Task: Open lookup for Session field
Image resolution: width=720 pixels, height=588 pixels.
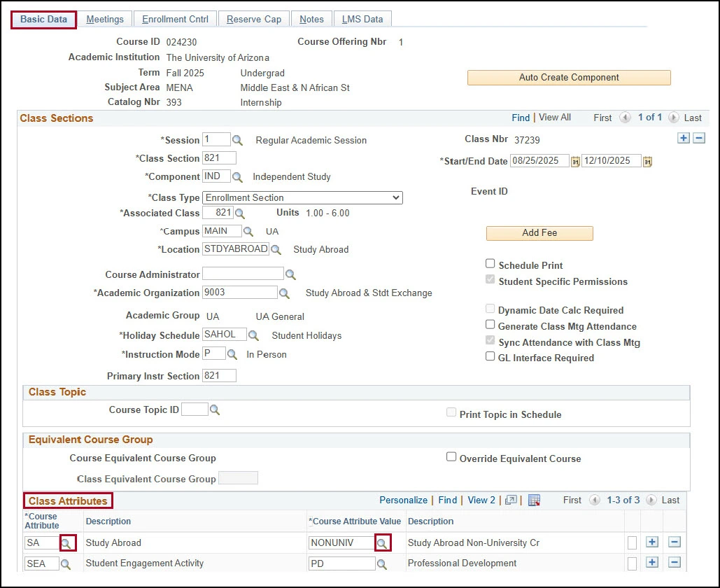Action: pyautogui.click(x=237, y=140)
